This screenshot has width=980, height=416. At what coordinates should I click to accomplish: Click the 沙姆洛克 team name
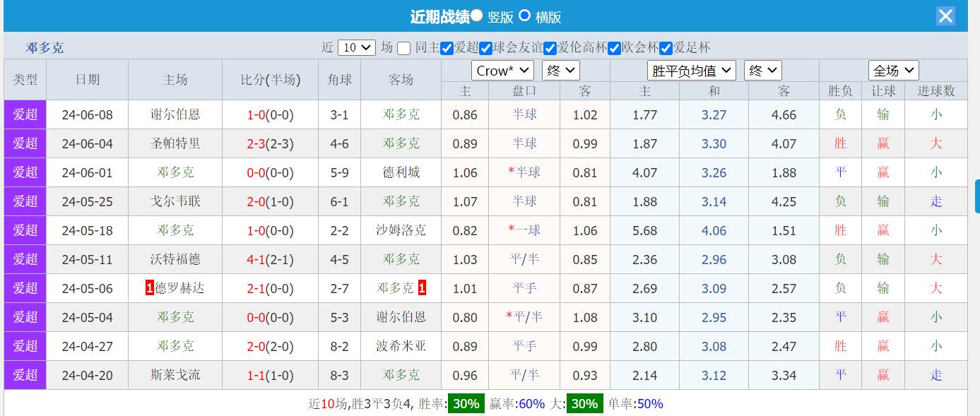tap(400, 230)
